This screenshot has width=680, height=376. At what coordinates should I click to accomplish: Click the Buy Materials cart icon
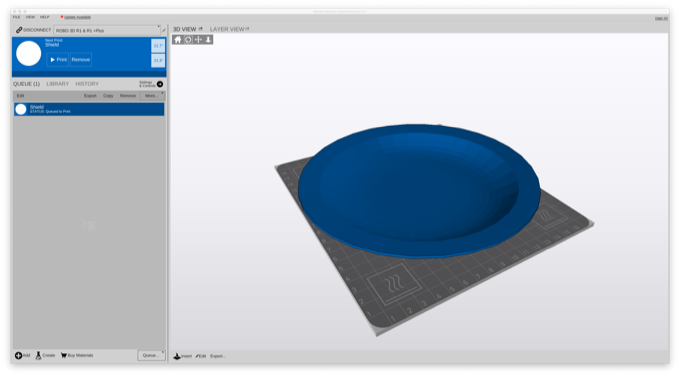pos(64,356)
